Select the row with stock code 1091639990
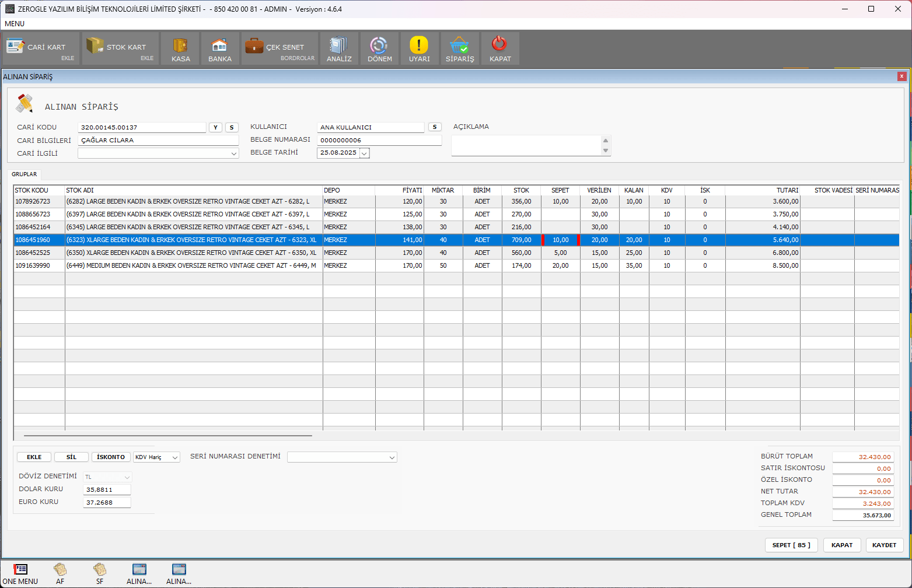912x588 pixels. point(456,265)
